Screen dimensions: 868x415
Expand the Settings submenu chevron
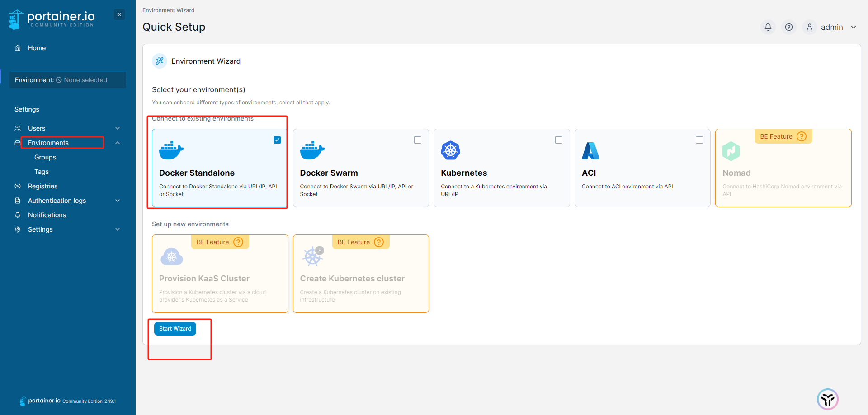point(118,229)
